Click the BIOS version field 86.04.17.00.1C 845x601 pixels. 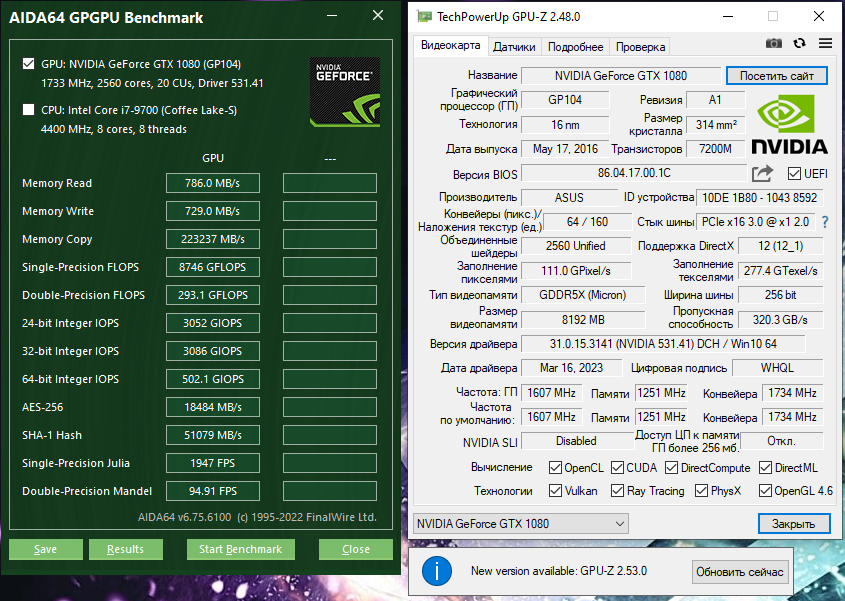634,173
